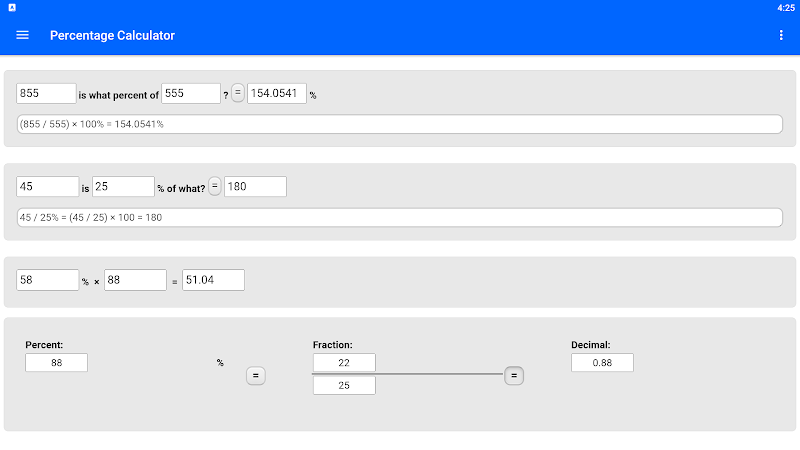
Task: Tap the equals button after '% of what?'
Action: (215, 187)
